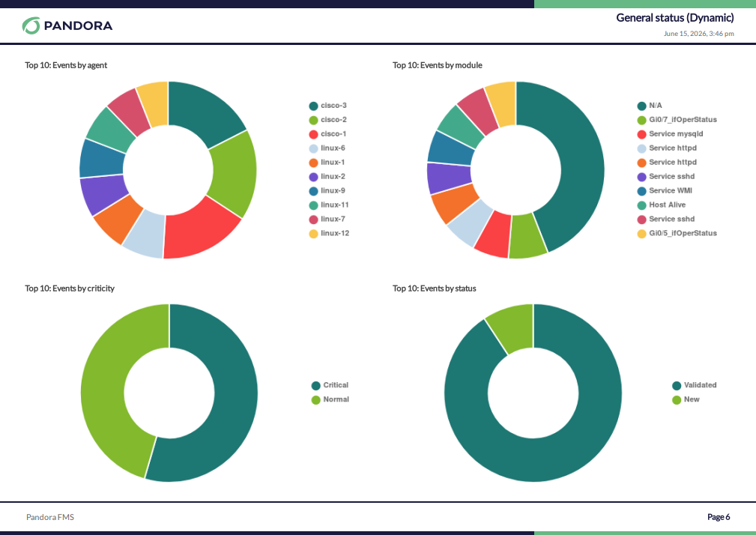Select the Service mysqld legend label

(676, 134)
